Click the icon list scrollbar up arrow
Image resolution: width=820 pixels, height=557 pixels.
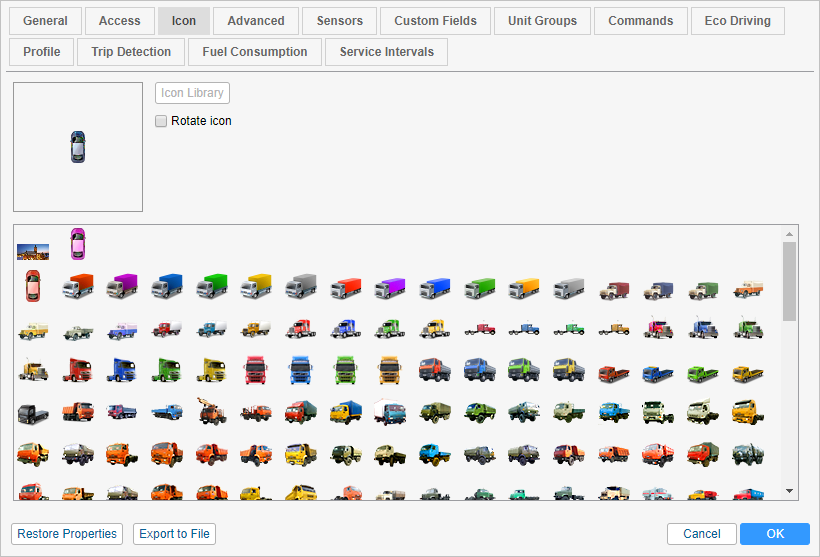click(790, 234)
